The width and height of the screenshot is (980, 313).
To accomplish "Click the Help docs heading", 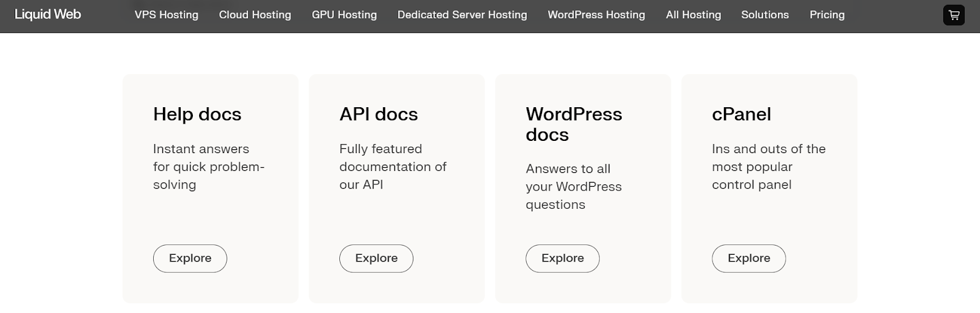I will [197, 115].
